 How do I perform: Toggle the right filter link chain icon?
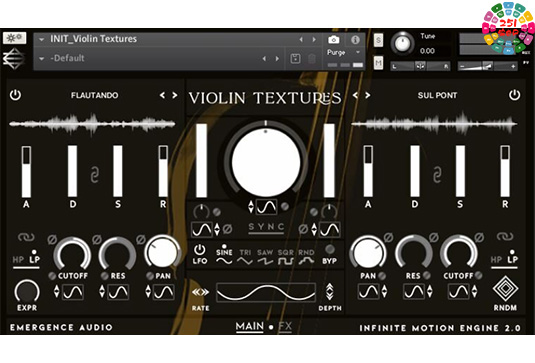505,236
